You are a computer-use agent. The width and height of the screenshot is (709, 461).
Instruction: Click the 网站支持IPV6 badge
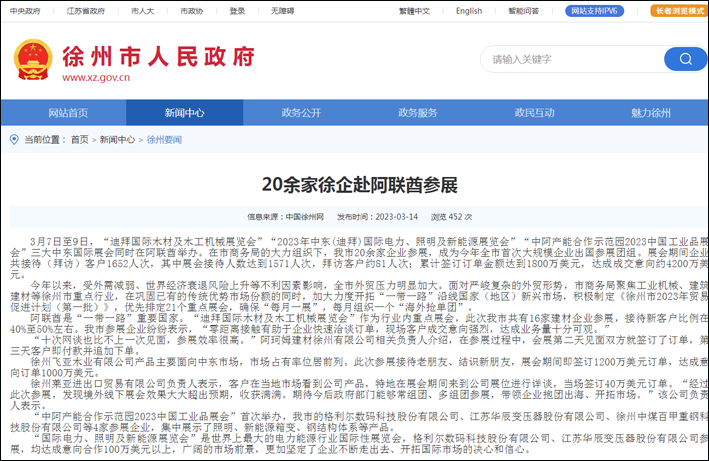[x=595, y=11]
